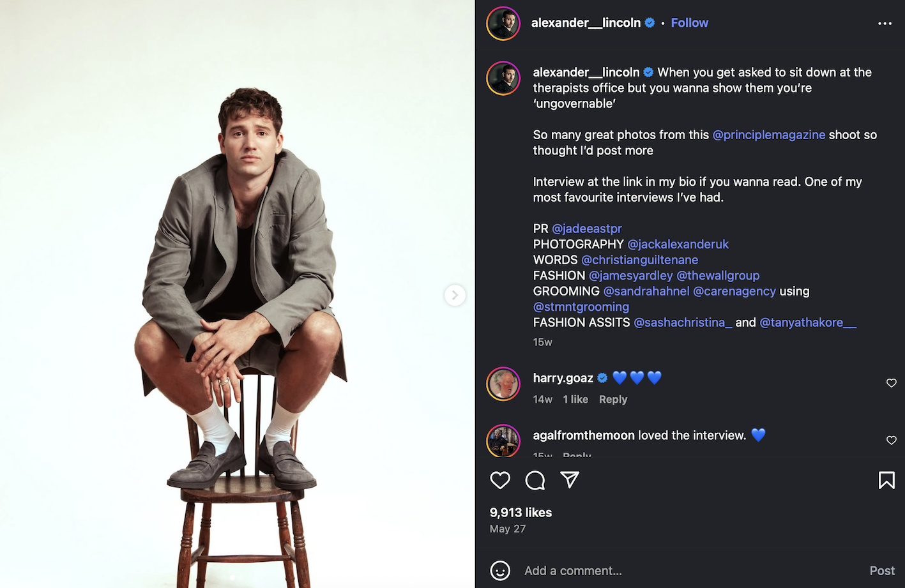The height and width of the screenshot is (588, 905).
Task: Save post with the bookmark icon
Action: click(886, 480)
